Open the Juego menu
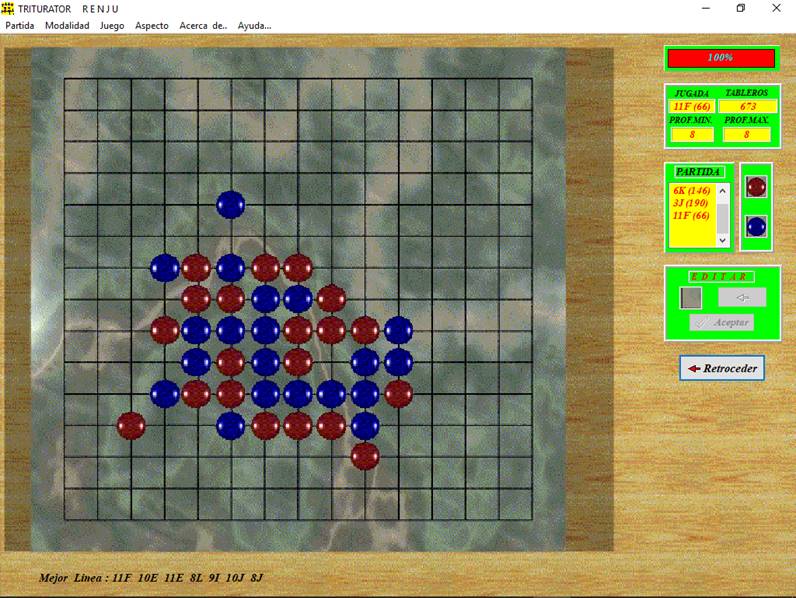796x598 pixels. coord(112,25)
